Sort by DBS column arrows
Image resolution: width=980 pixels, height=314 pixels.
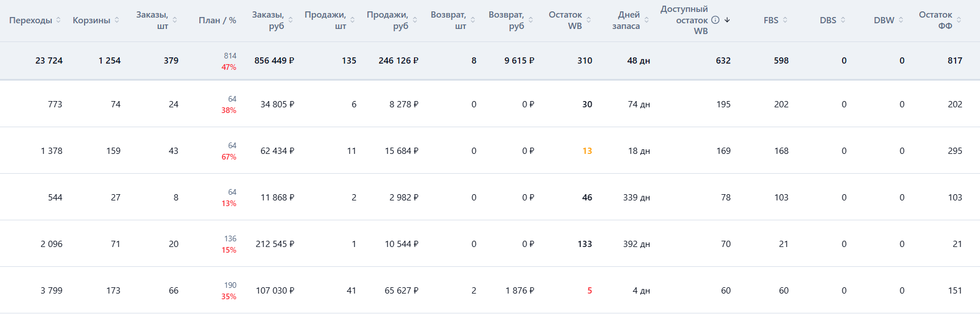tap(843, 20)
